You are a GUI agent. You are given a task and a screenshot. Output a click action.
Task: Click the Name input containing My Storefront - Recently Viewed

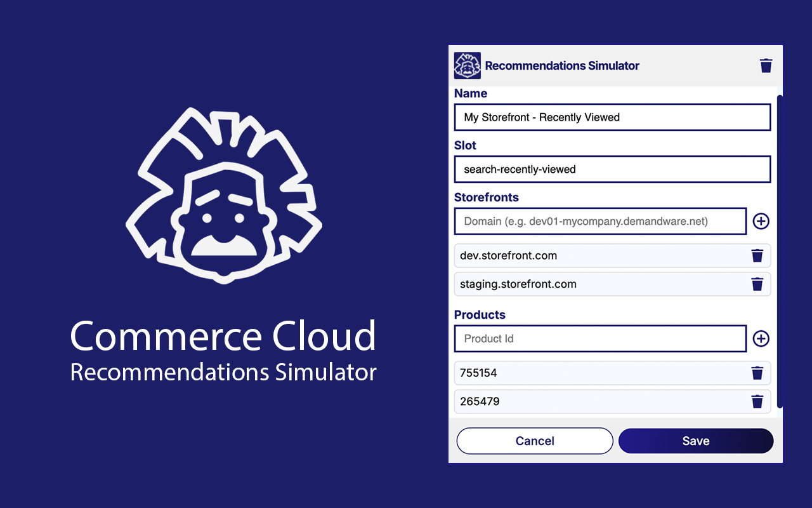point(612,117)
